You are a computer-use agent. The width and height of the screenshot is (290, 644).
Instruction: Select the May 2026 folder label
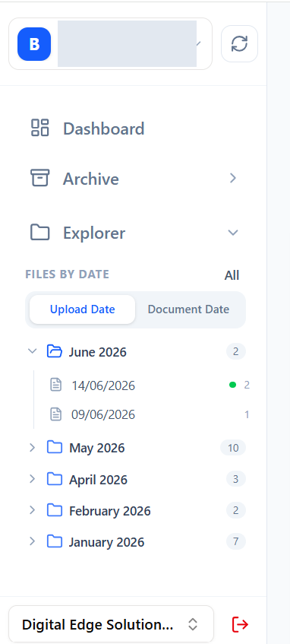pos(97,448)
